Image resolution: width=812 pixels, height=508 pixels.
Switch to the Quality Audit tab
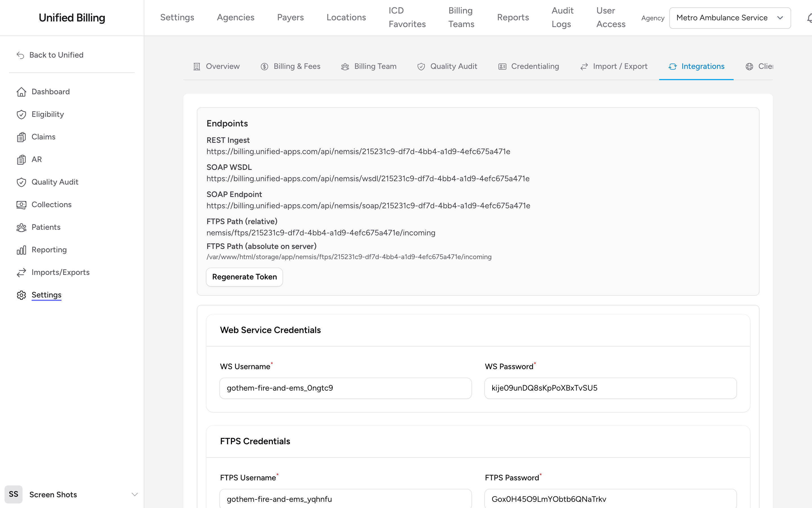[447, 67]
